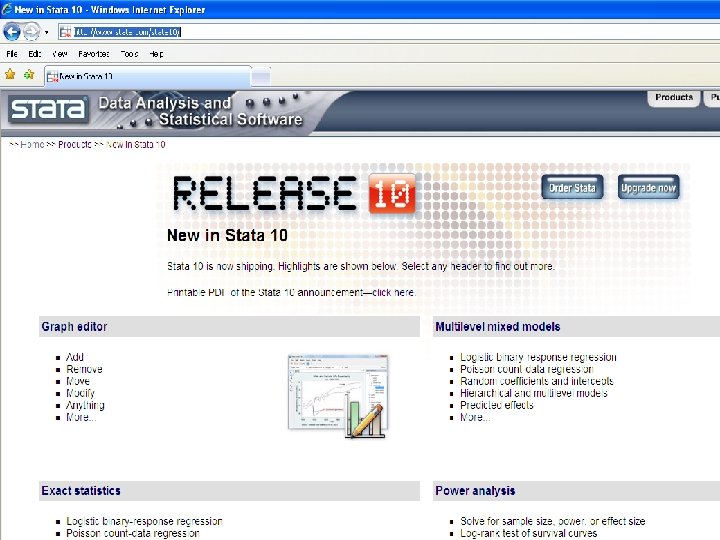Click Log-rank test of survival curves item
The width and height of the screenshot is (720, 540).
(529, 533)
